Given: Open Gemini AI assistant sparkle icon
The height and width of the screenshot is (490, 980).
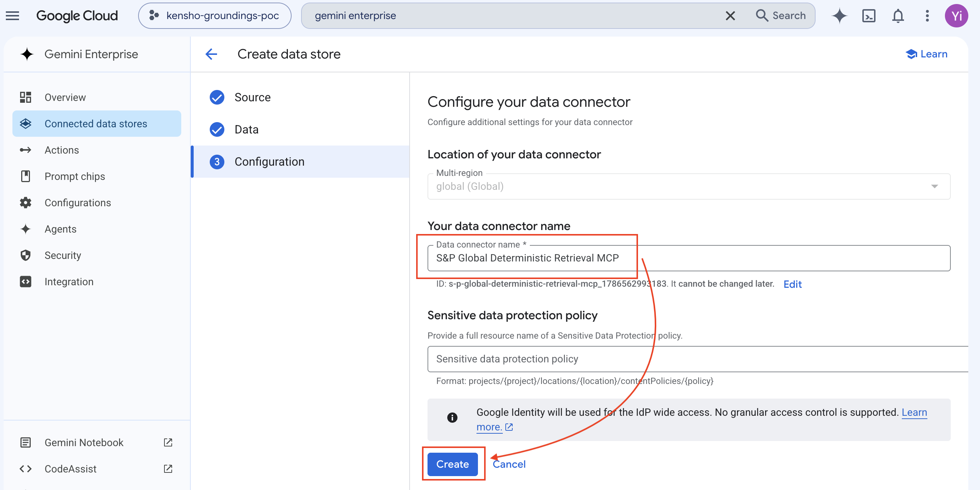Looking at the screenshot, I should pos(839,16).
